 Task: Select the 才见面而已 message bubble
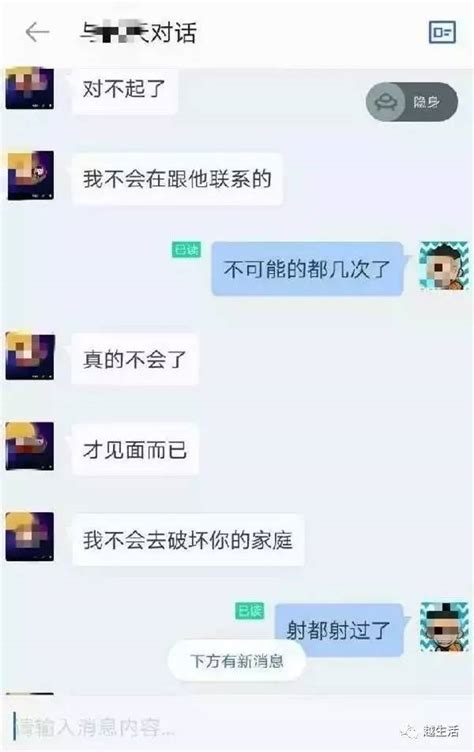(135, 449)
